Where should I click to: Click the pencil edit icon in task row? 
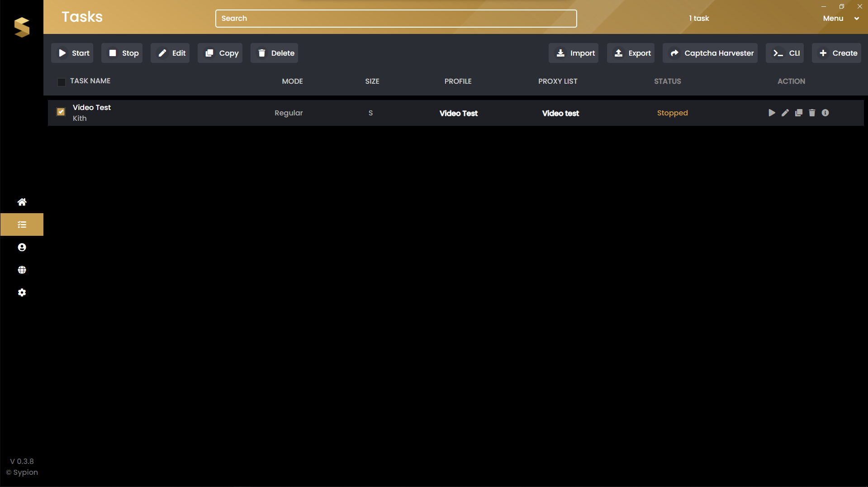pyautogui.click(x=785, y=113)
